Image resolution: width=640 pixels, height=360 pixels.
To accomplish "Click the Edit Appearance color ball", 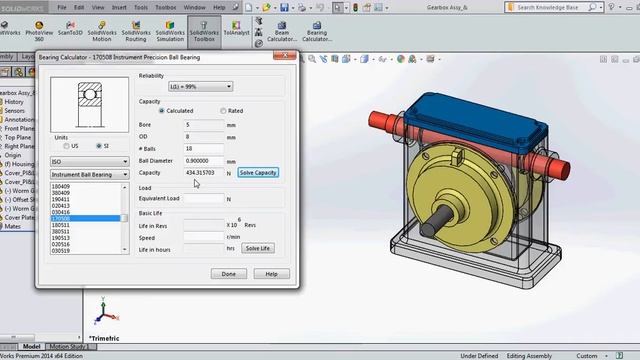I will click(x=401, y=59).
